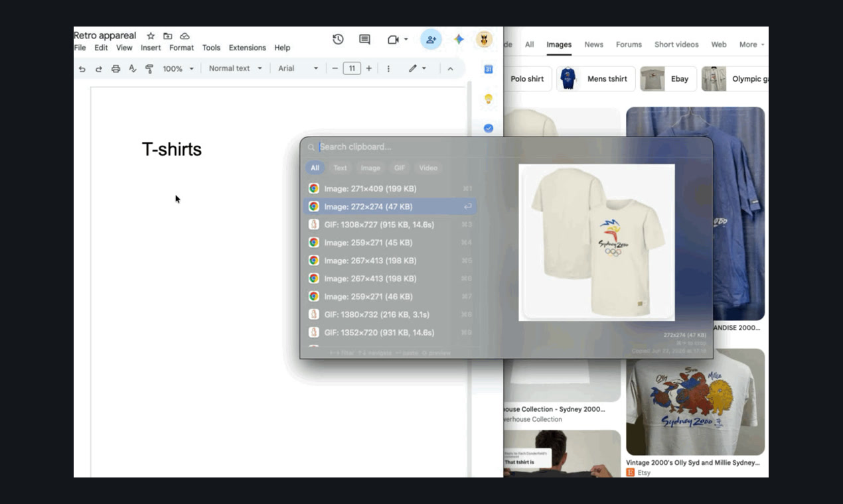
Task: Click the Polo shirt suggestion chip
Action: click(x=527, y=79)
